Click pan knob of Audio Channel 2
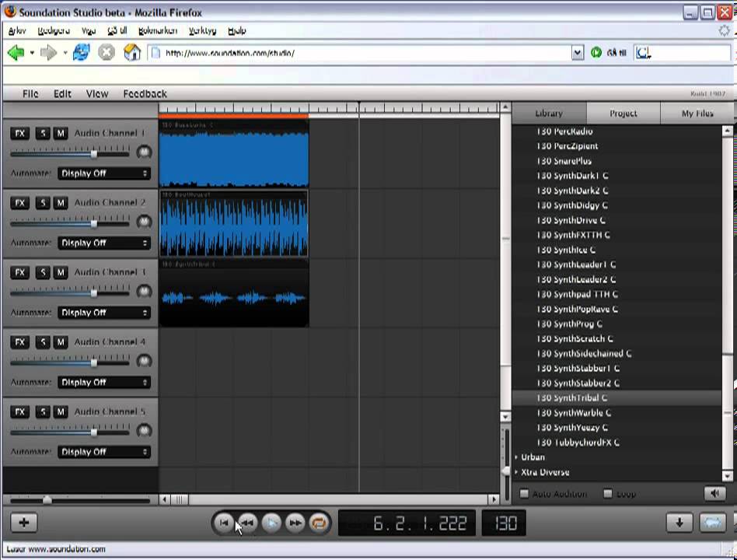Viewport: 737px width, 560px height. click(x=145, y=222)
